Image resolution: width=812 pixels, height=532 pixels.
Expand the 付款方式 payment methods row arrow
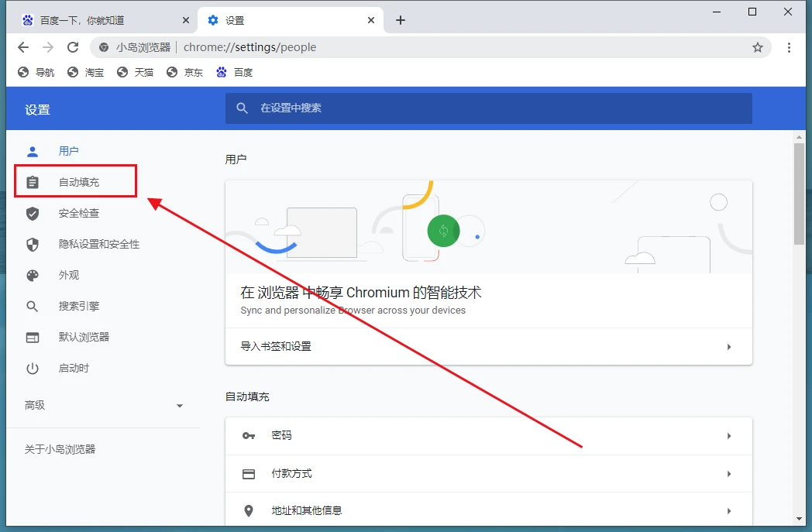[728, 474]
